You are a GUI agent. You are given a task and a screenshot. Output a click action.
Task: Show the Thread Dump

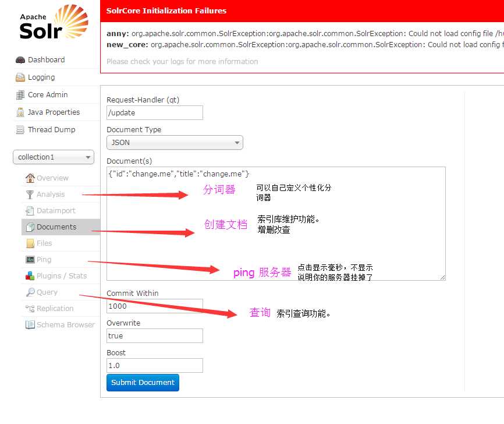pos(51,130)
